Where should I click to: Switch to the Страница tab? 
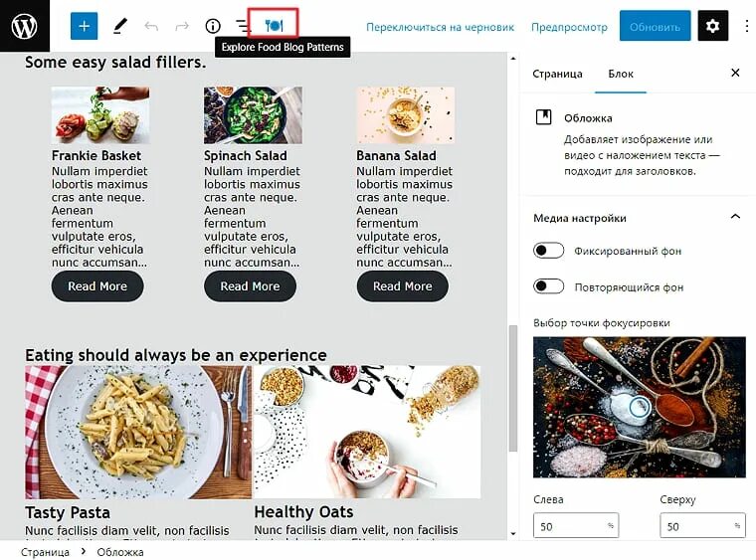557,74
